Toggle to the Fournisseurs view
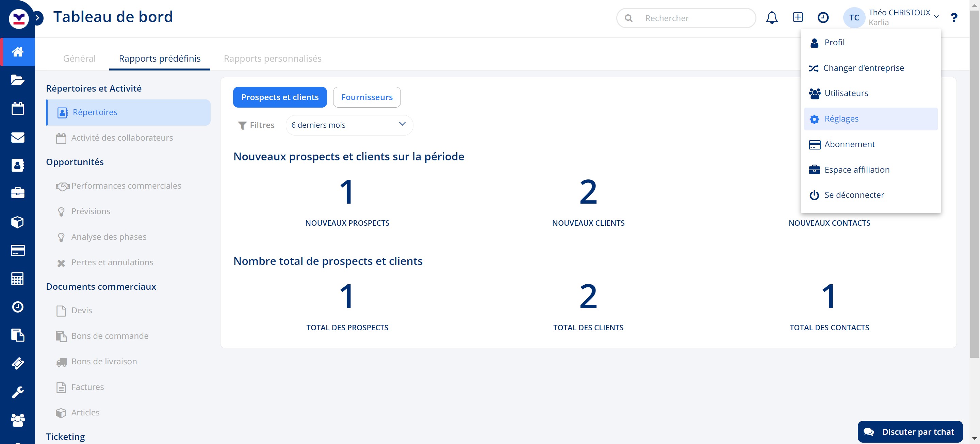 pos(367,97)
